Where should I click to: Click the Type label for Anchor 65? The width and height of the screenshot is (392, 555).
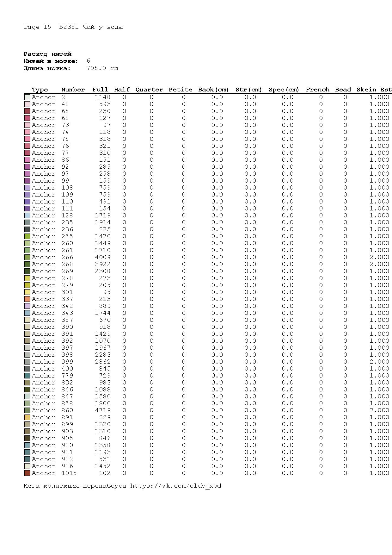[43, 111]
